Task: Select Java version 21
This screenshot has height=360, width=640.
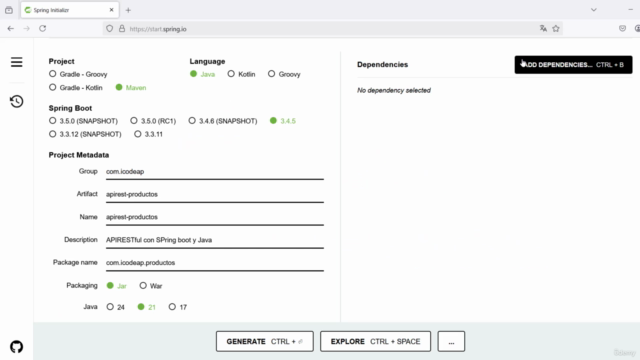Action: coord(147,307)
